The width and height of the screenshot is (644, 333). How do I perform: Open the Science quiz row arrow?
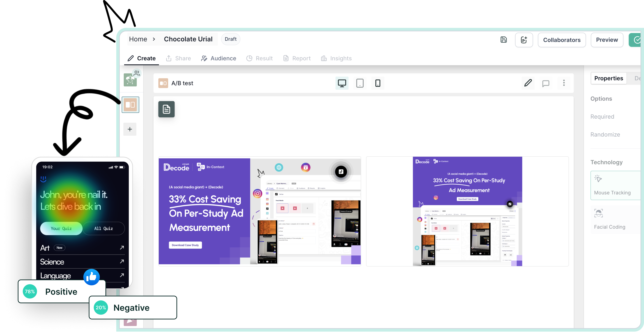122,261
